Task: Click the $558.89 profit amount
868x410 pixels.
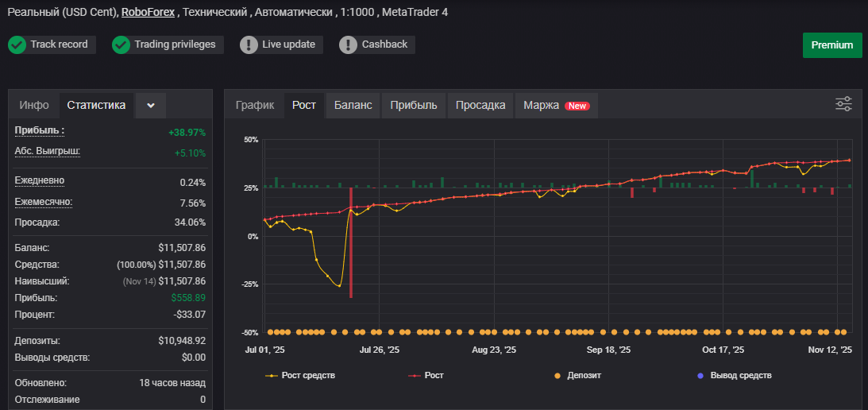Action: point(189,298)
